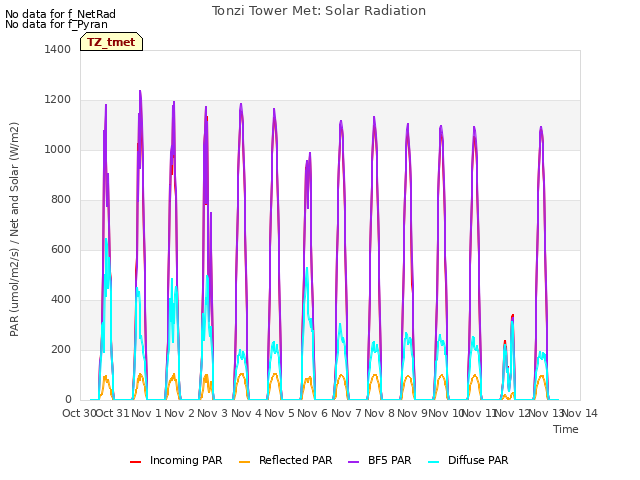
Task: Click the orange Reflected PAR legend swatch
Action: [244, 462]
